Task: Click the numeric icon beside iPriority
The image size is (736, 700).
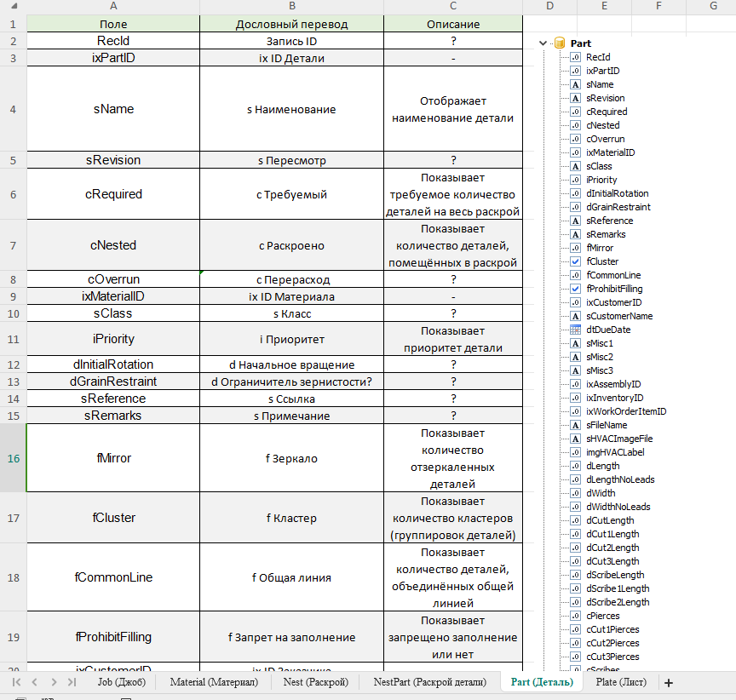Action: pyautogui.click(x=576, y=180)
